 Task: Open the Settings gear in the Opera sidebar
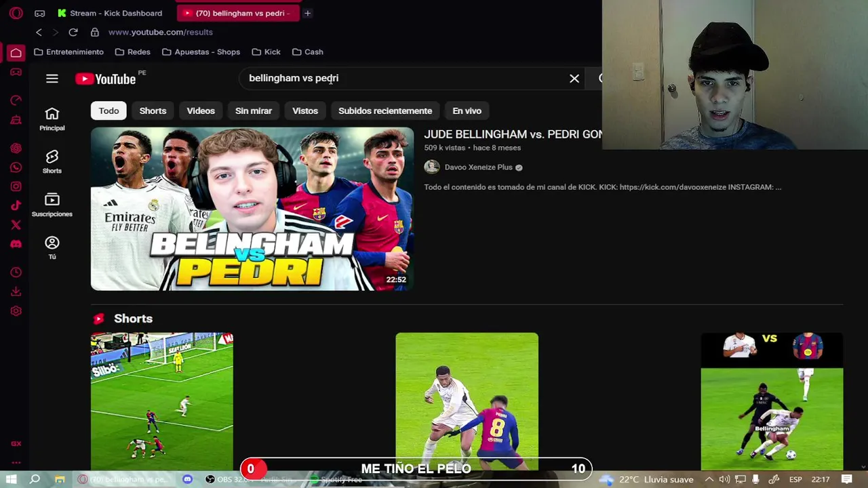tap(16, 311)
